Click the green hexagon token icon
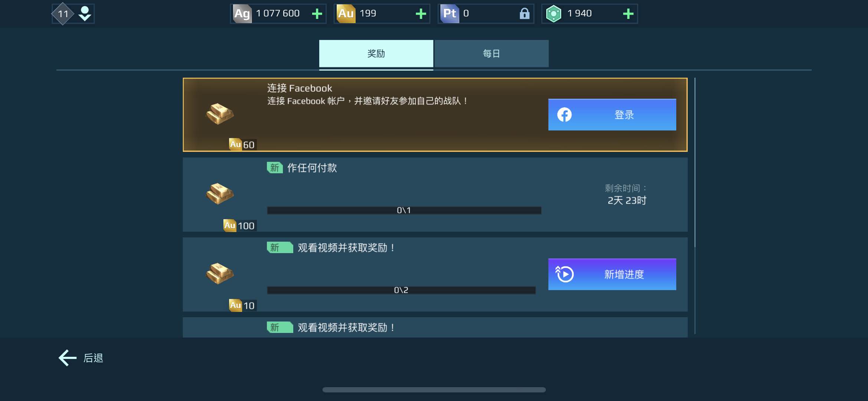This screenshot has width=868, height=401. pos(553,14)
